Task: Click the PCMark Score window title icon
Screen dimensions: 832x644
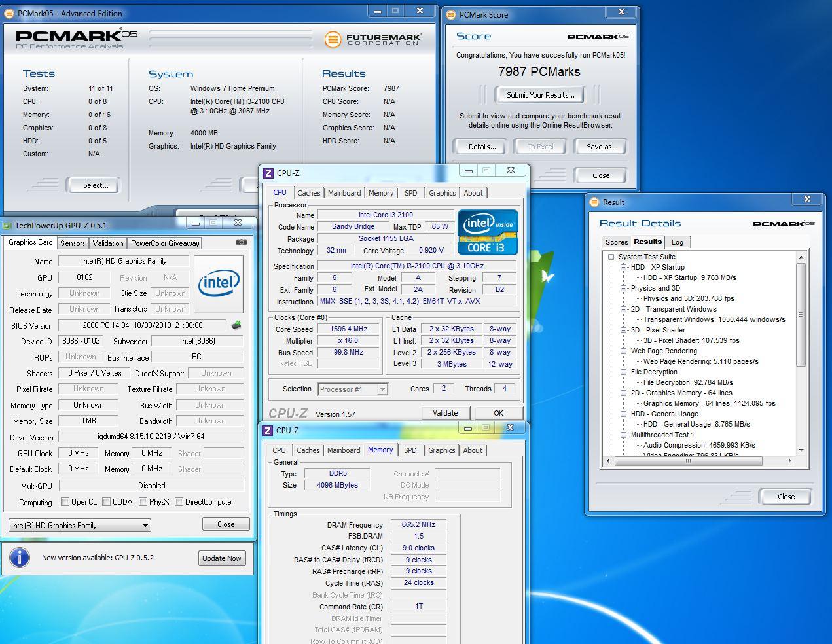Action: [x=451, y=14]
